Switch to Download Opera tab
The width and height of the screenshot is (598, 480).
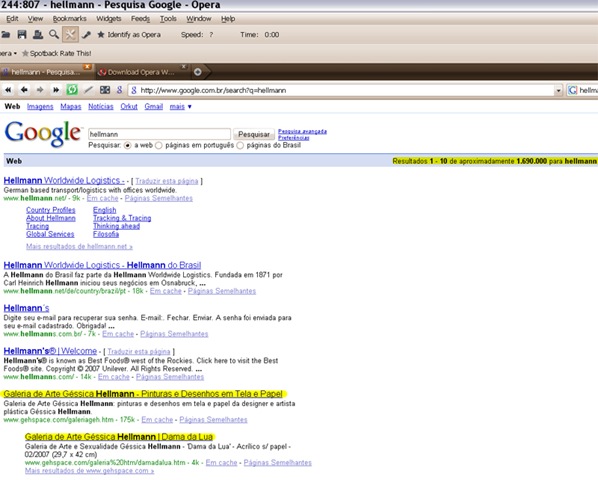pyautogui.click(x=140, y=72)
